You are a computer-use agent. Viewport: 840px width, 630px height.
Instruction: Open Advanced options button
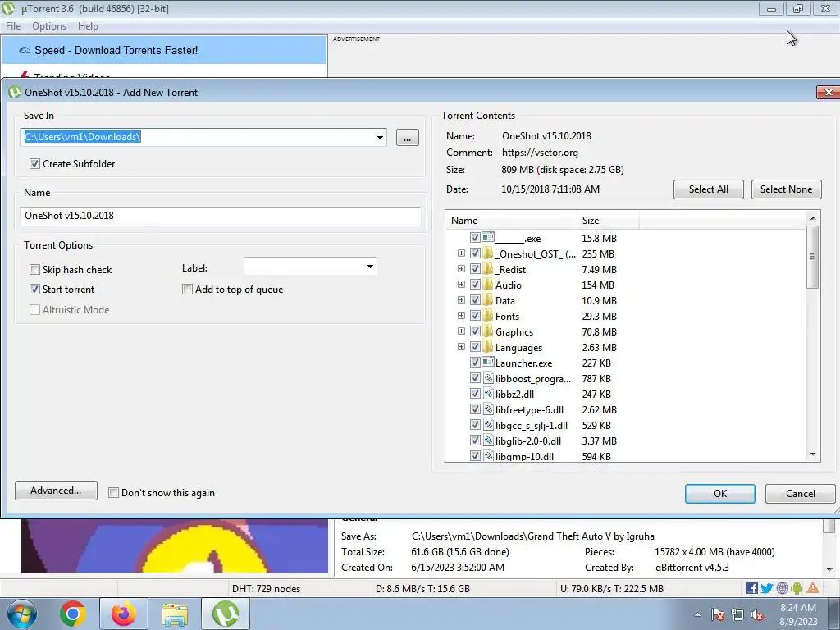(56, 491)
